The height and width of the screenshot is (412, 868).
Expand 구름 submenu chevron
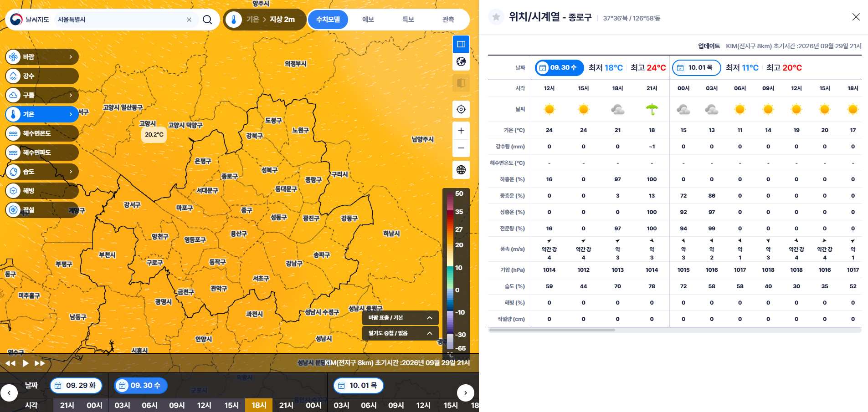(x=71, y=95)
